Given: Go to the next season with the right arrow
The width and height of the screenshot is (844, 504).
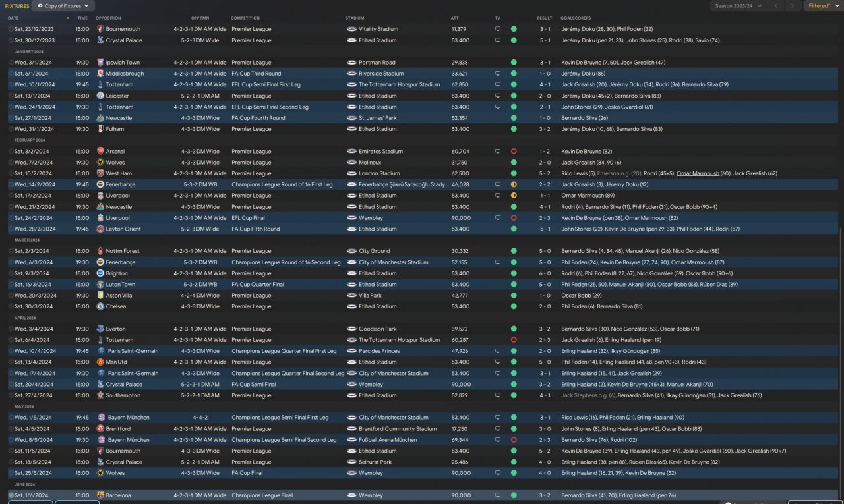Looking at the screenshot, I should pyautogui.click(x=793, y=6).
